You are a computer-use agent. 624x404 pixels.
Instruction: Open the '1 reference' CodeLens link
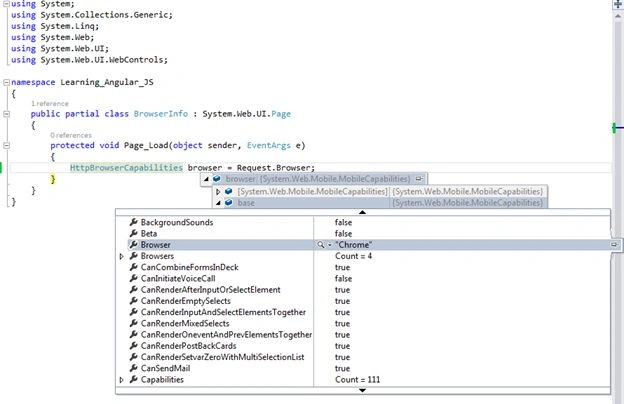[x=50, y=103]
